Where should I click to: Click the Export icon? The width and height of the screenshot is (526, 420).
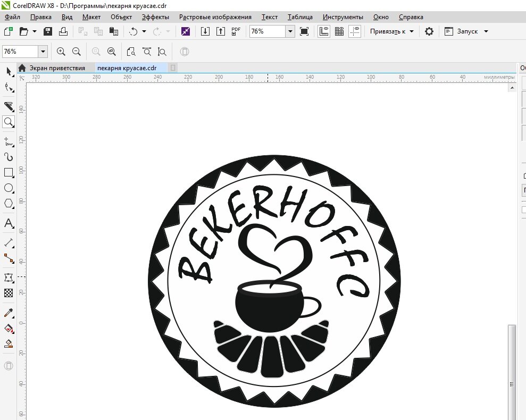click(x=220, y=31)
